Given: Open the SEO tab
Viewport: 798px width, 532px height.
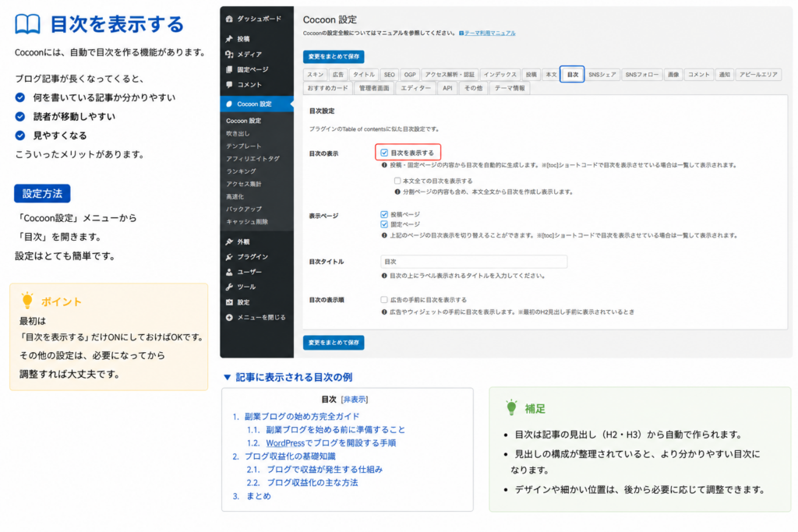Looking at the screenshot, I should 390,74.
